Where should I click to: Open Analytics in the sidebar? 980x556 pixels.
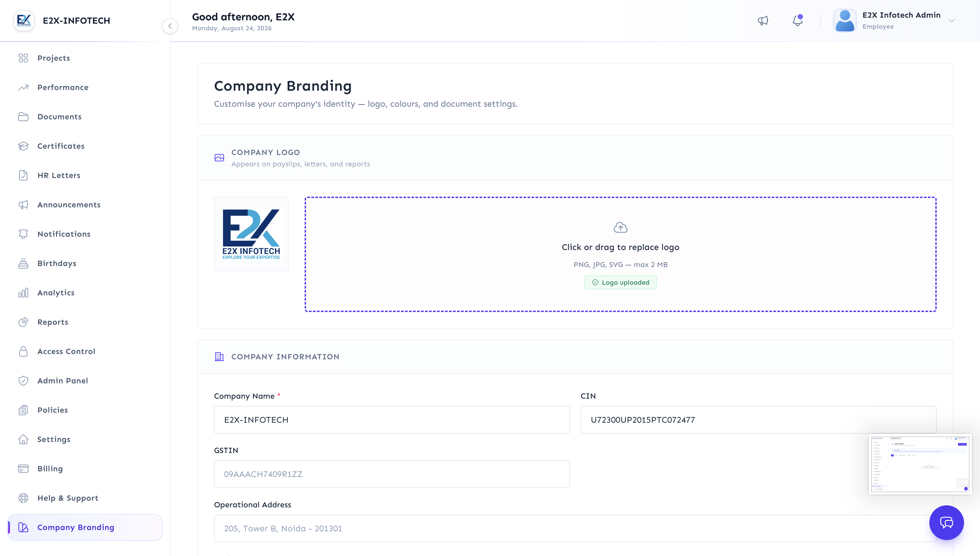[x=85, y=293]
